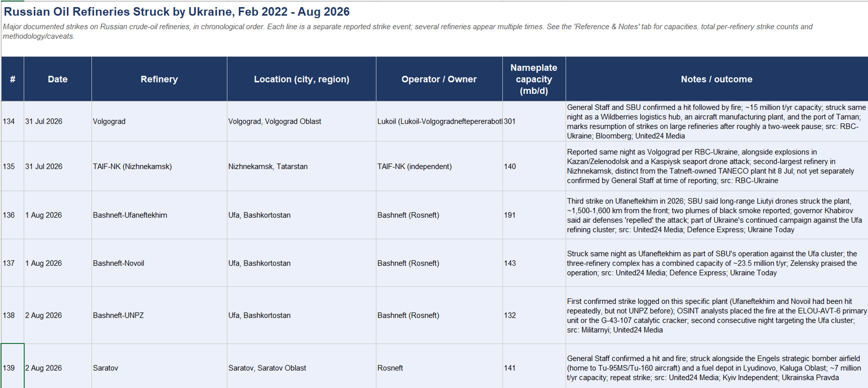Select the capacity value '132'
Viewport: 868px width, 388px height.
coord(534,315)
